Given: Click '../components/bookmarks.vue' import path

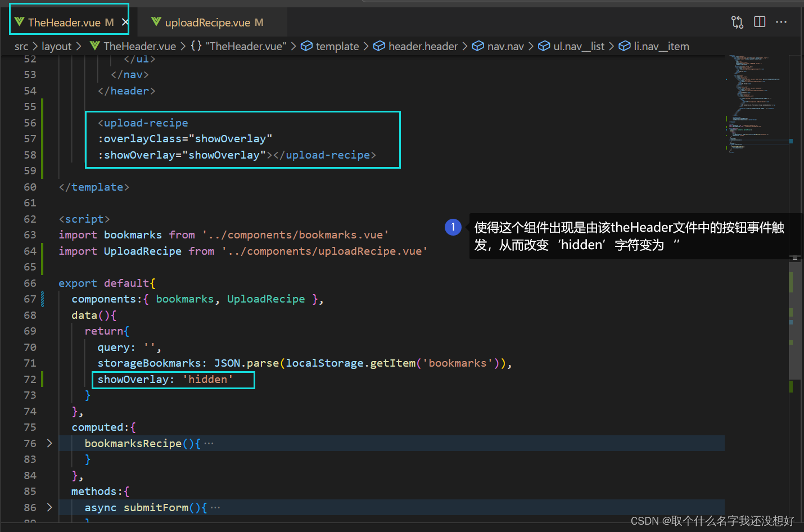Looking at the screenshot, I should click(295, 235).
